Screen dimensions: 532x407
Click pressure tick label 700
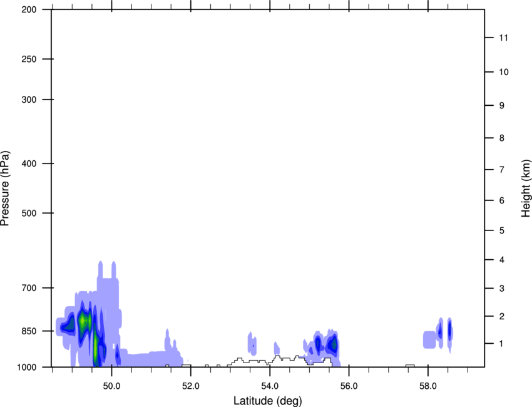point(29,288)
